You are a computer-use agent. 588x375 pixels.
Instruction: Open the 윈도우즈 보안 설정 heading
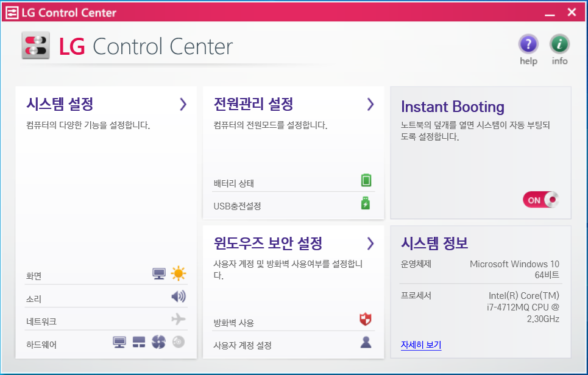click(x=268, y=243)
